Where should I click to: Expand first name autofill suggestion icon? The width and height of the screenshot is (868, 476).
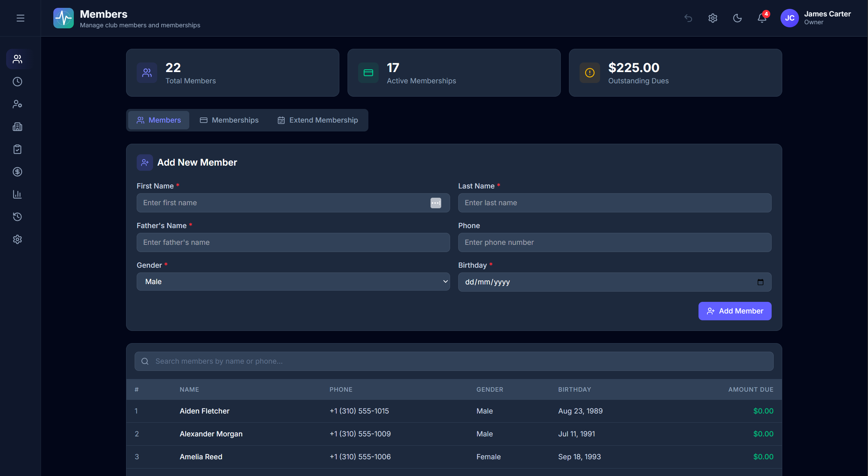pos(436,203)
